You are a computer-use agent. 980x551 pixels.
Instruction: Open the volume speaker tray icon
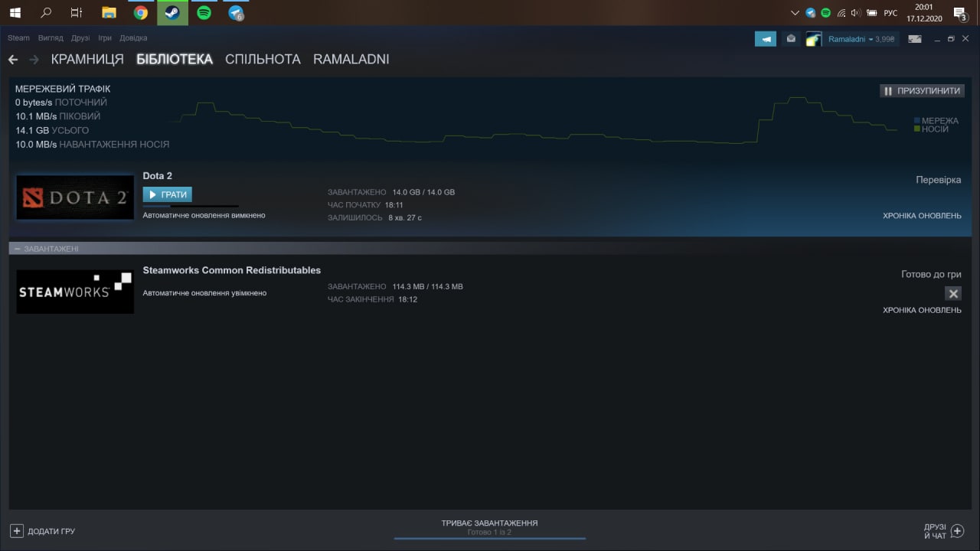(856, 13)
